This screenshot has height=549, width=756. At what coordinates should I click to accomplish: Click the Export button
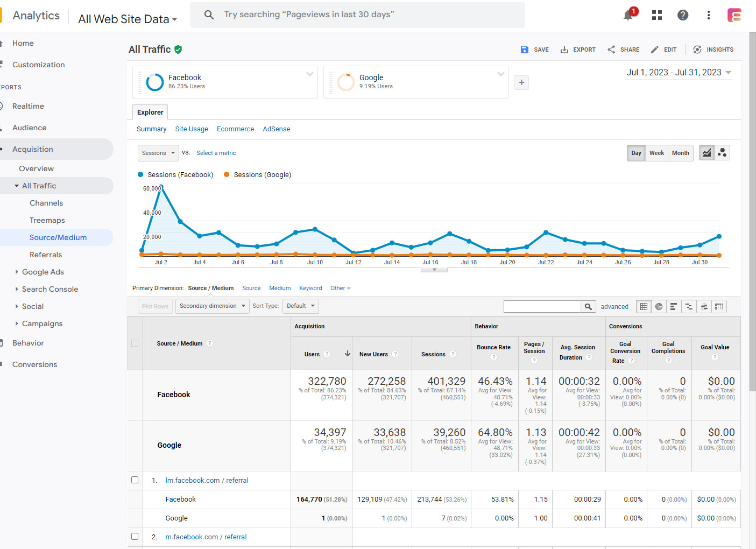(578, 50)
